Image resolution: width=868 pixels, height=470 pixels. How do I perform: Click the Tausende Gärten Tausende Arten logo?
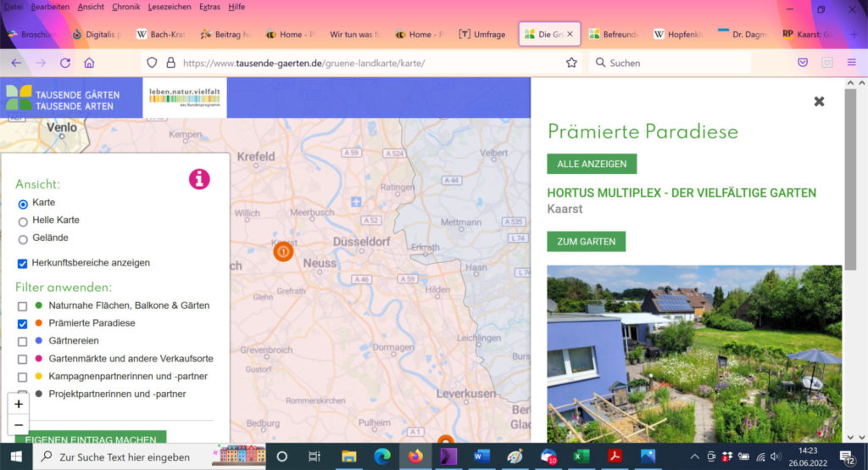pos(63,98)
